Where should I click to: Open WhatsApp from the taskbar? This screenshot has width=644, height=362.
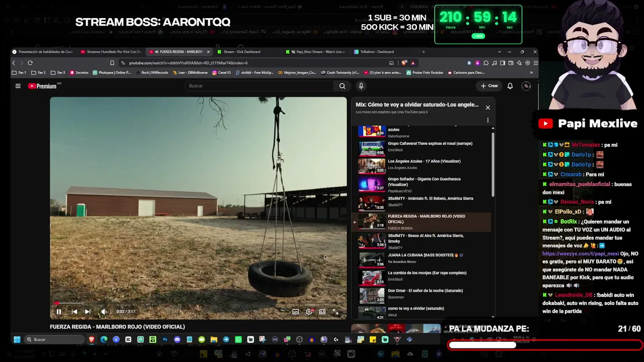click(x=238, y=339)
